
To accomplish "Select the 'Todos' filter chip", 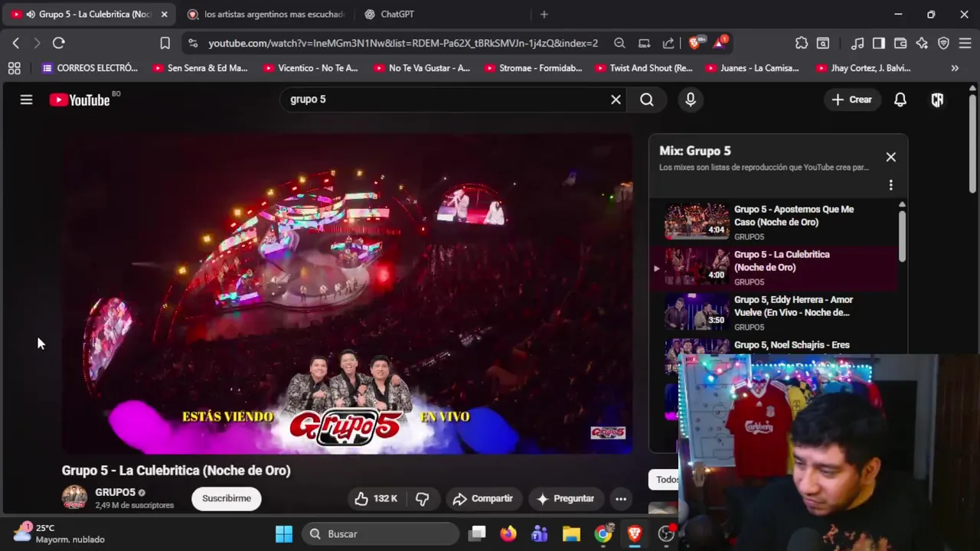I will pos(665,479).
